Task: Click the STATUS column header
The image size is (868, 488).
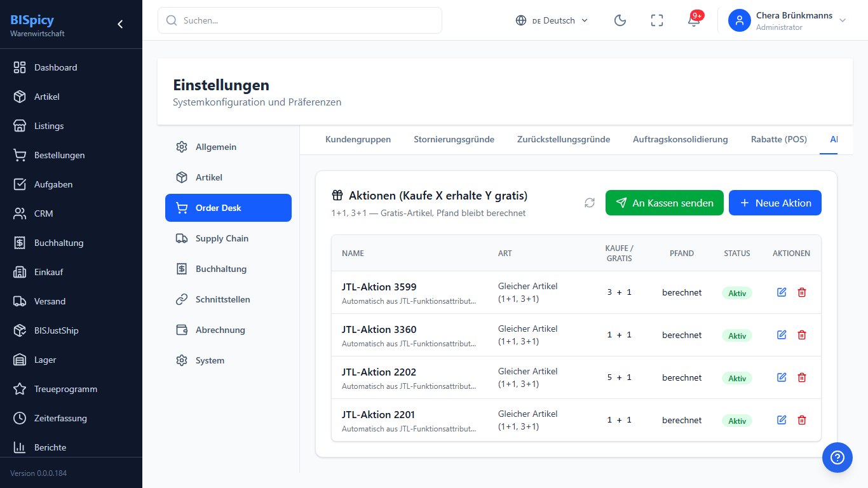Action: (737, 253)
